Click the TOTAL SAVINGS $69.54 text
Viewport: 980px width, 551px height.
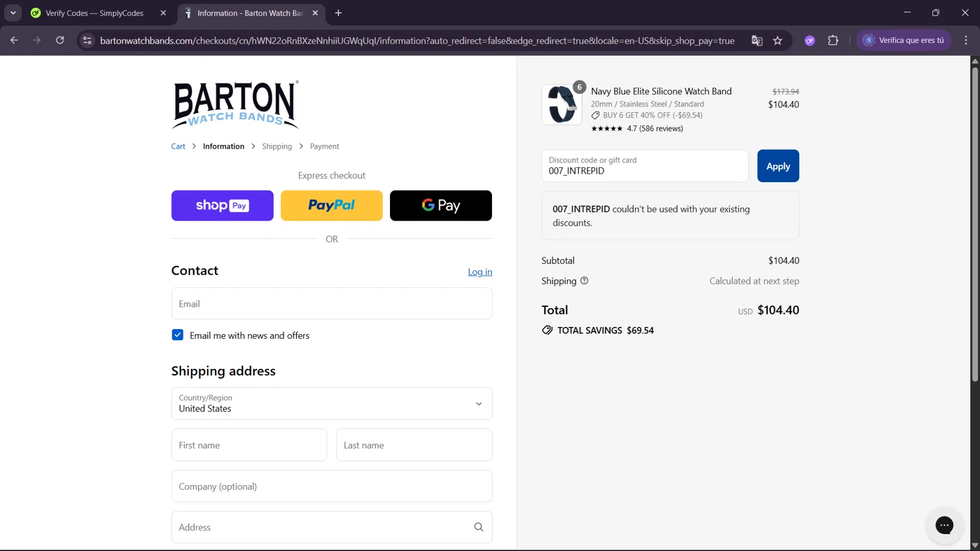606,330
